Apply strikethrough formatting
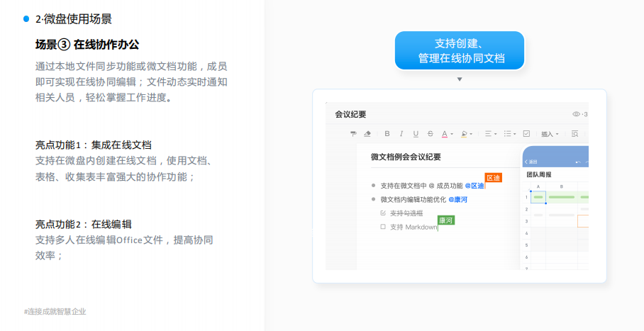The height and width of the screenshot is (331, 644). (x=431, y=133)
